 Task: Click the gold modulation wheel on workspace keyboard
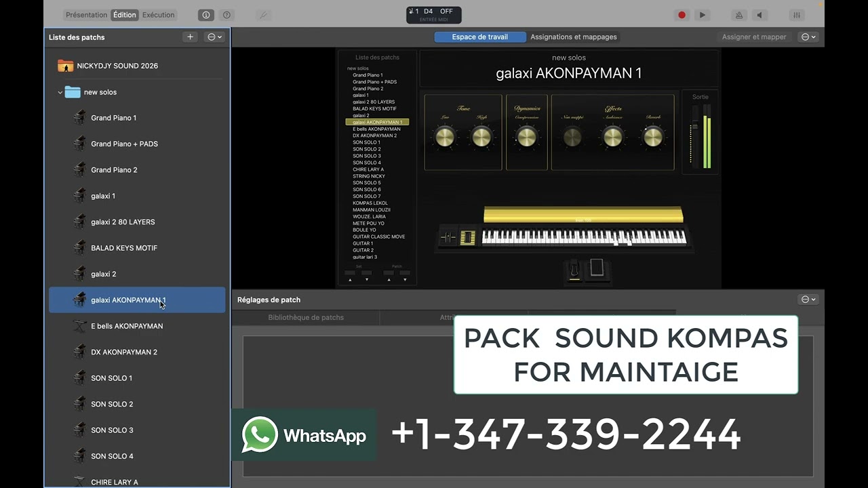(467, 237)
